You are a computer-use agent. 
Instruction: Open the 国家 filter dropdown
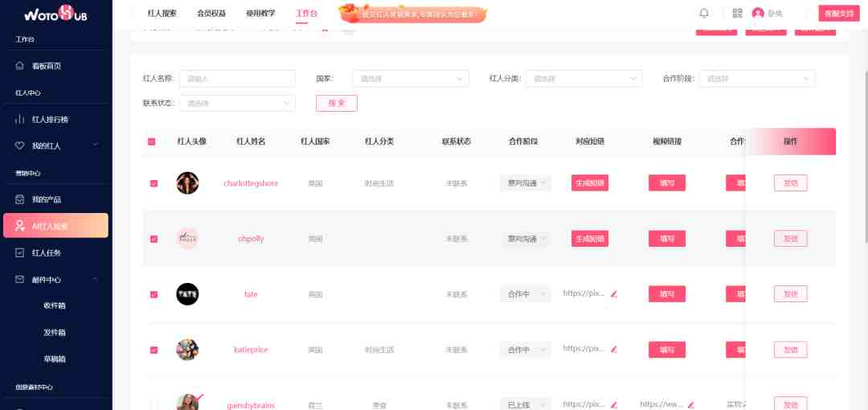tap(411, 79)
